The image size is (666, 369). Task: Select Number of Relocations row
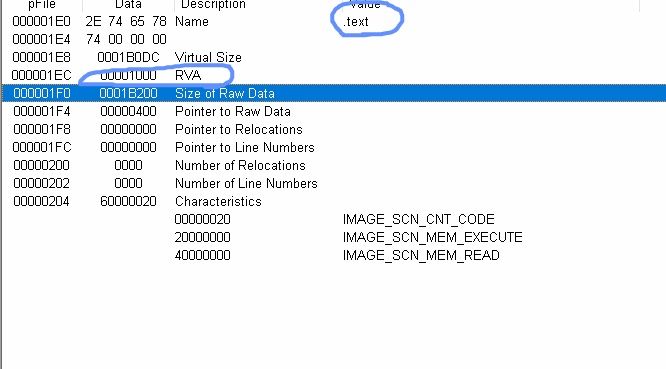334,165
